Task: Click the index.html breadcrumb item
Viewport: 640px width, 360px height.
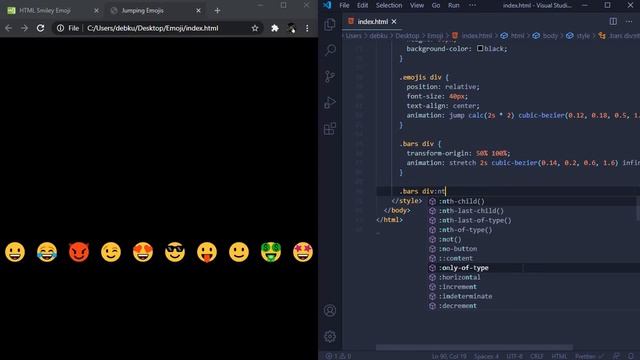Action: (476, 36)
